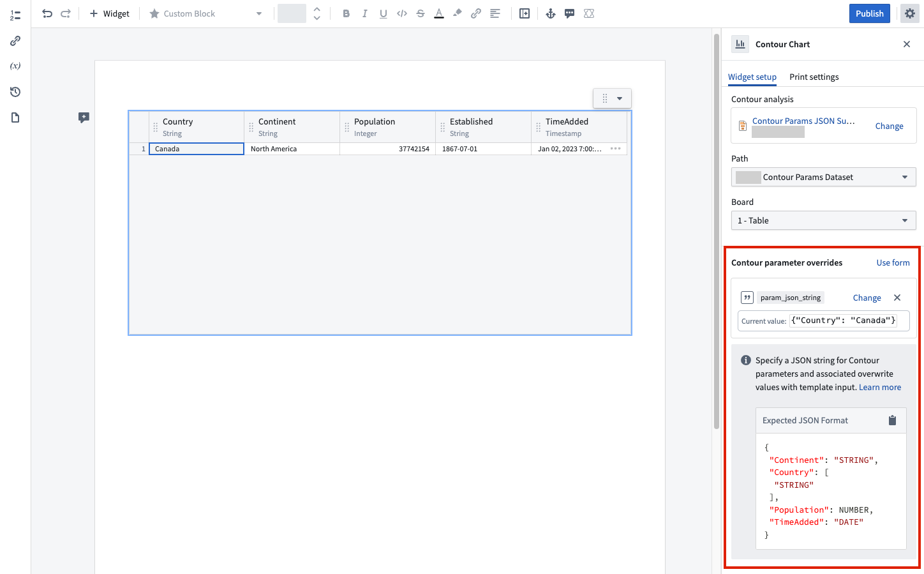This screenshot has width=924, height=574.
Task: Publish the document
Action: click(870, 13)
